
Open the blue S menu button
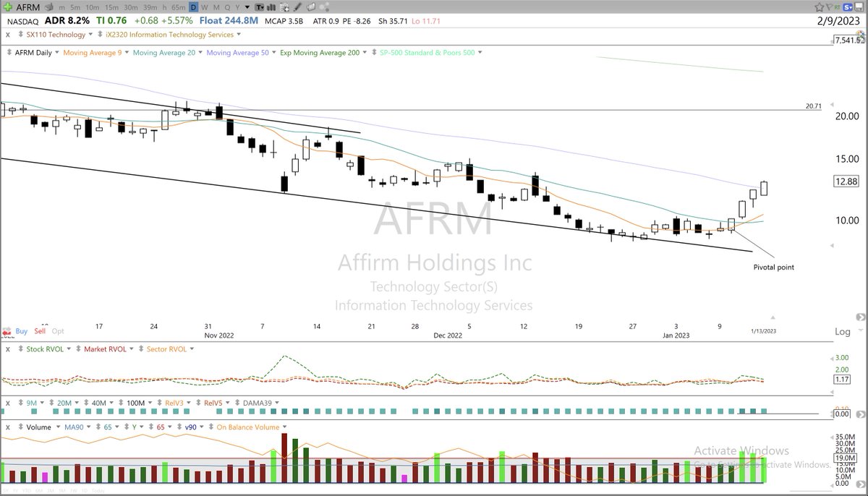(x=847, y=7)
